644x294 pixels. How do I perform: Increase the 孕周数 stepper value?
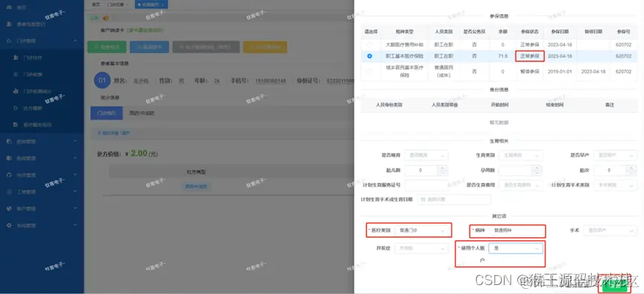[537, 168]
